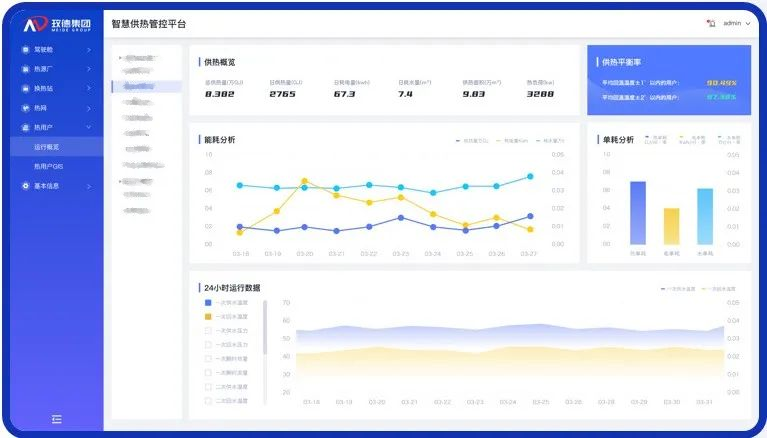This screenshot has width=767, height=438.
Task: Uncheck the 一次回水温度 checkbox
Action: click(208, 317)
